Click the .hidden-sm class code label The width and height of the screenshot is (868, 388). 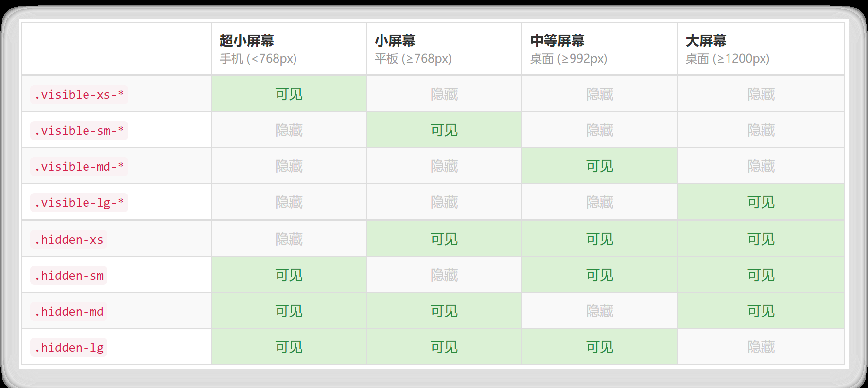69,275
